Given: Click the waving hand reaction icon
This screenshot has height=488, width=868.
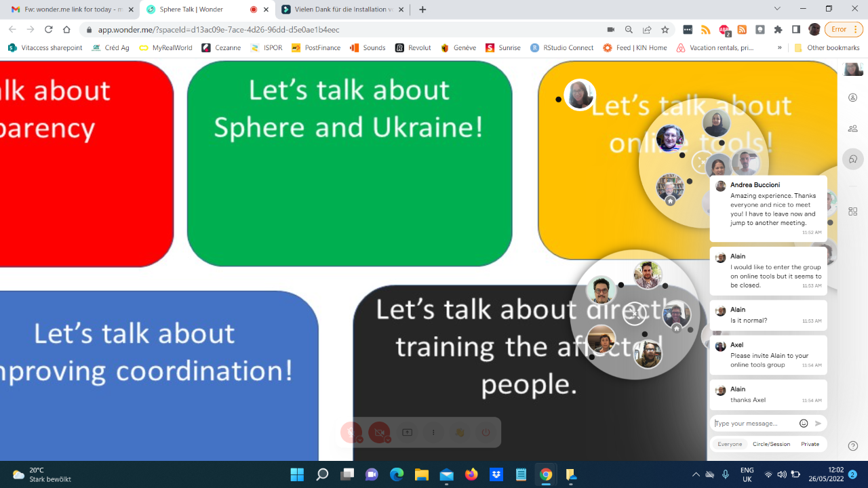Looking at the screenshot, I should 460,432.
